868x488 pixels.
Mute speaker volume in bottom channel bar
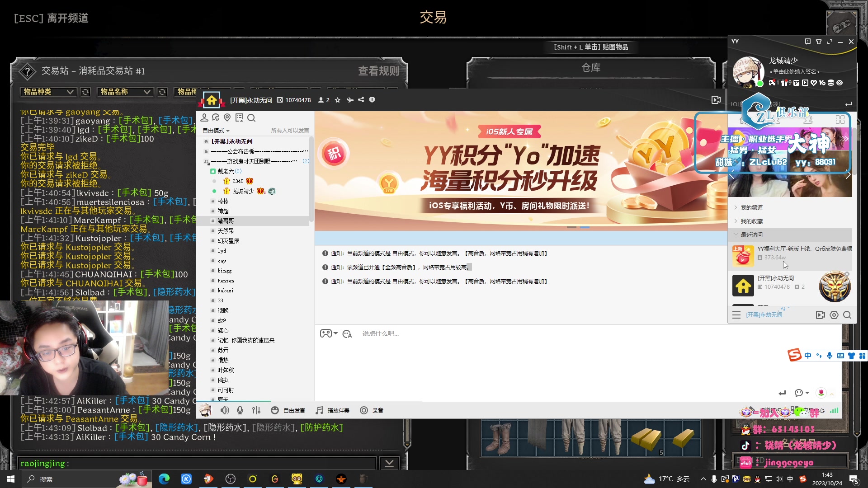pyautogui.click(x=225, y=410)
